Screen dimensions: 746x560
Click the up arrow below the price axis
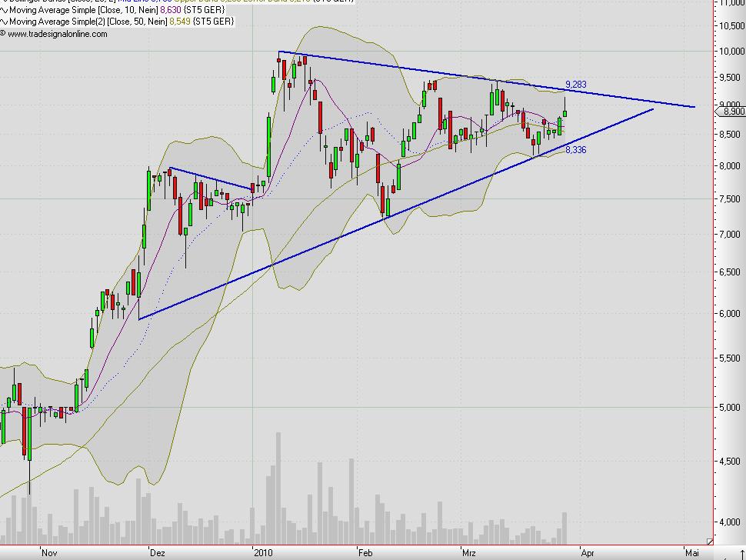tap(741, 555)
